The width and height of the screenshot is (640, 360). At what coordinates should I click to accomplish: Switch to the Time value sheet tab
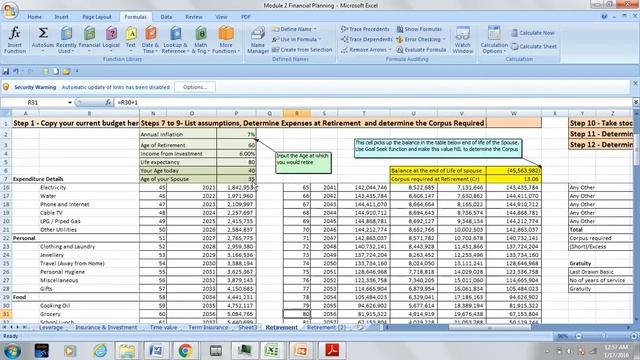pyautogui.click(x=163, y=327)
